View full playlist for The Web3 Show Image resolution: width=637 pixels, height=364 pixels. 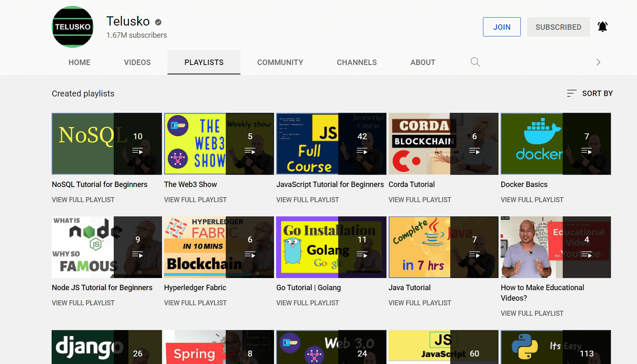click(196, 200)
